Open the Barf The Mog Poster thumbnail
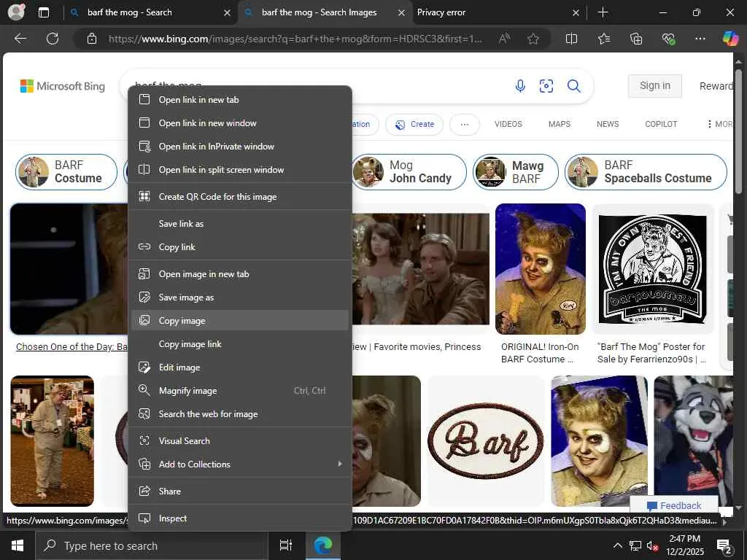Viewport: 747px width, 560px height. pos(653,269)
